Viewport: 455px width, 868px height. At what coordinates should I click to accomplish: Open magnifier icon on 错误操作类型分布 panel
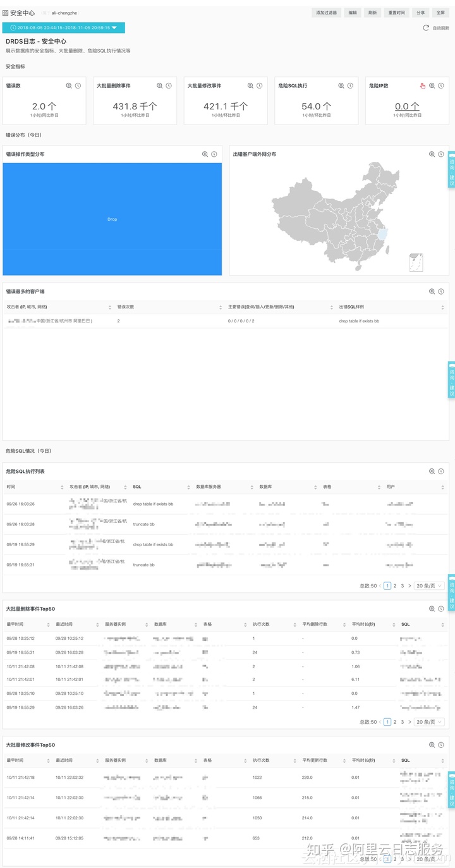point(205,154)
